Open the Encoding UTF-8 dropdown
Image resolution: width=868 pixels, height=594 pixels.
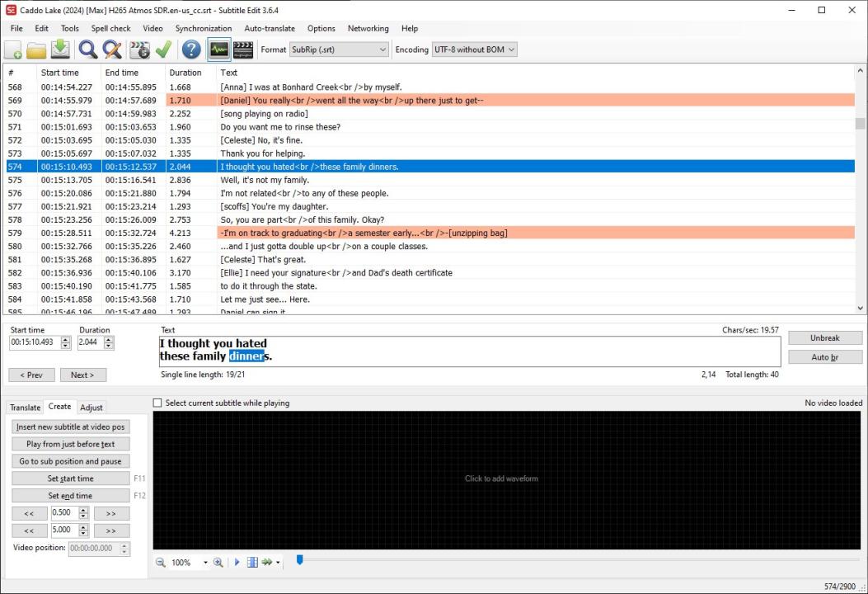pyautogui.click(x=474, y=49)
